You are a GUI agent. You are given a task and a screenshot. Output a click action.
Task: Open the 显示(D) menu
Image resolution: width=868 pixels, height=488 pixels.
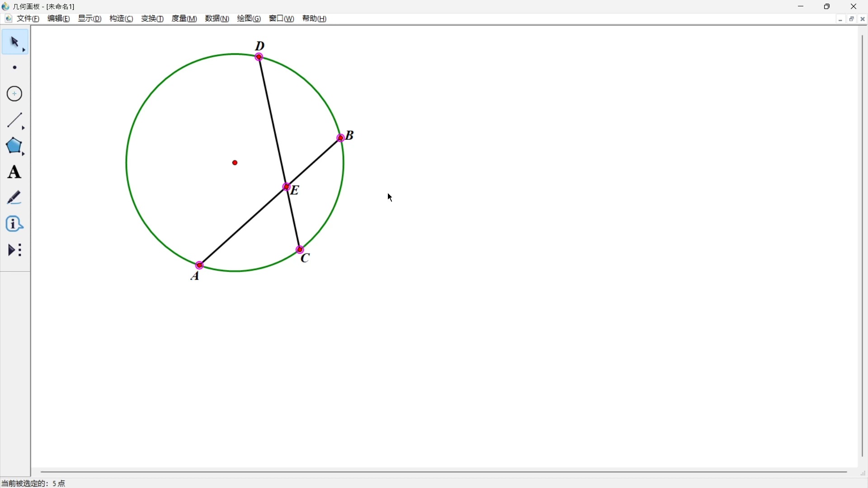point(90,19)
